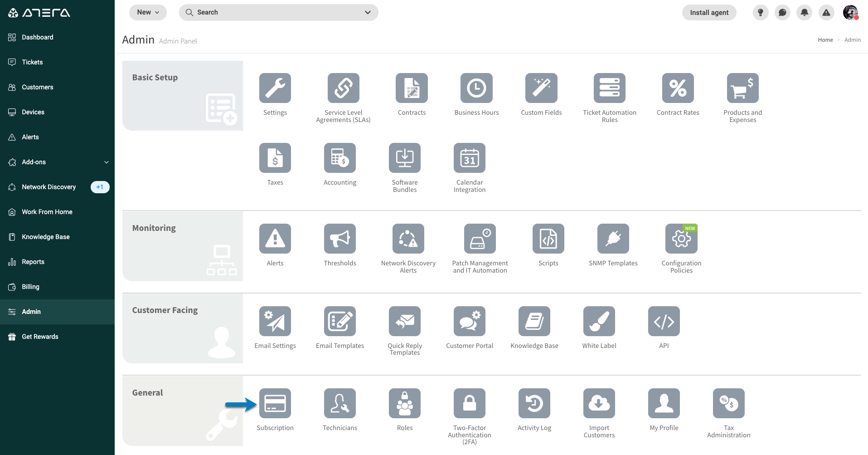
Task: Click the Install agent button
Action: [x=709, y=13]
